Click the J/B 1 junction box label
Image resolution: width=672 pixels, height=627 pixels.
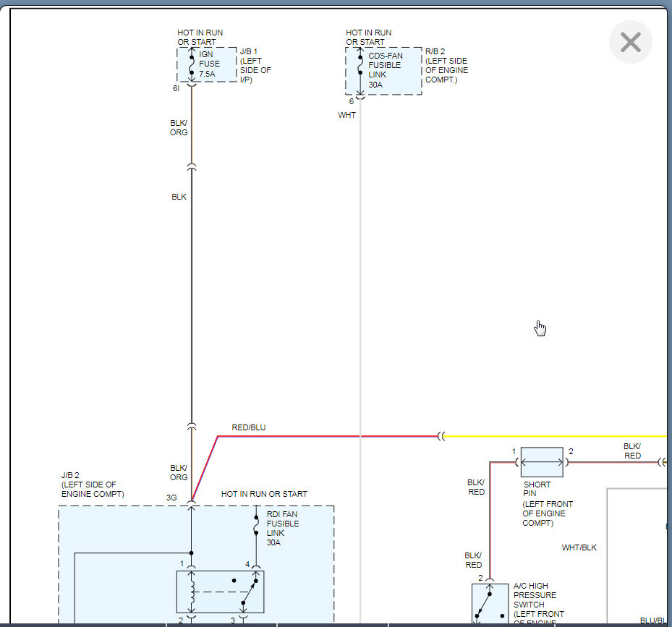pos(255,66)
